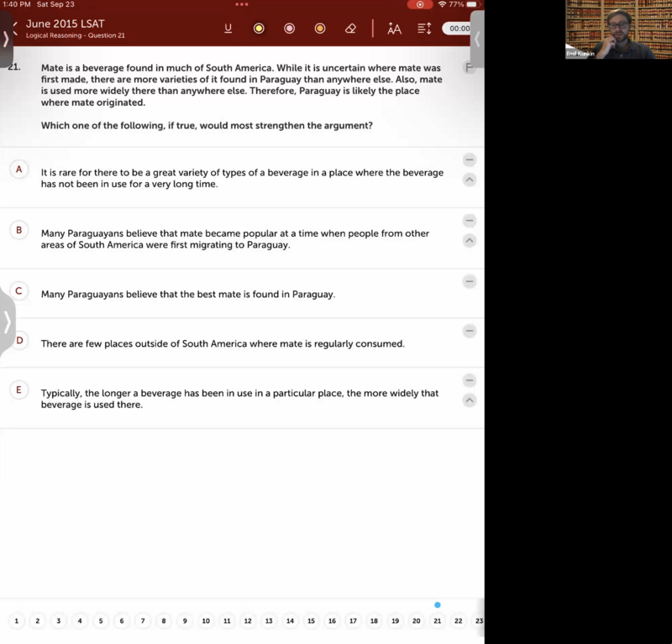Select the yellow highlighter tool
The image size is (672, 644).
(x=259, y=29)
